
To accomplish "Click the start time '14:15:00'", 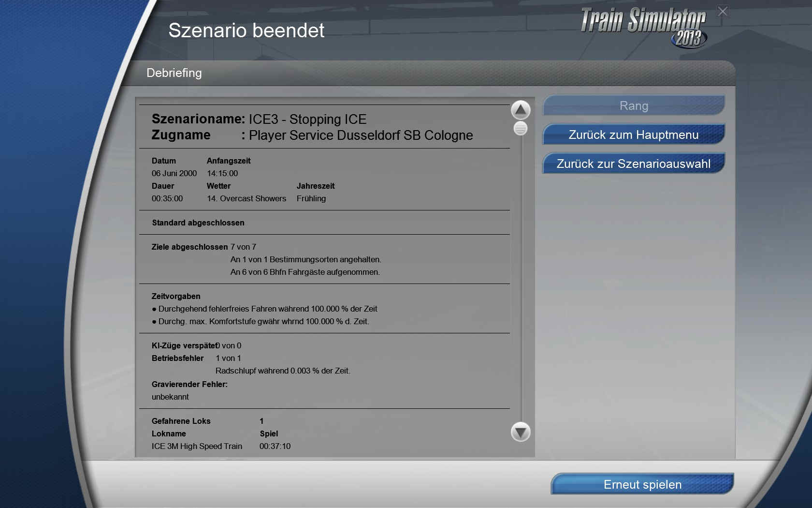I will pos(222,173).
